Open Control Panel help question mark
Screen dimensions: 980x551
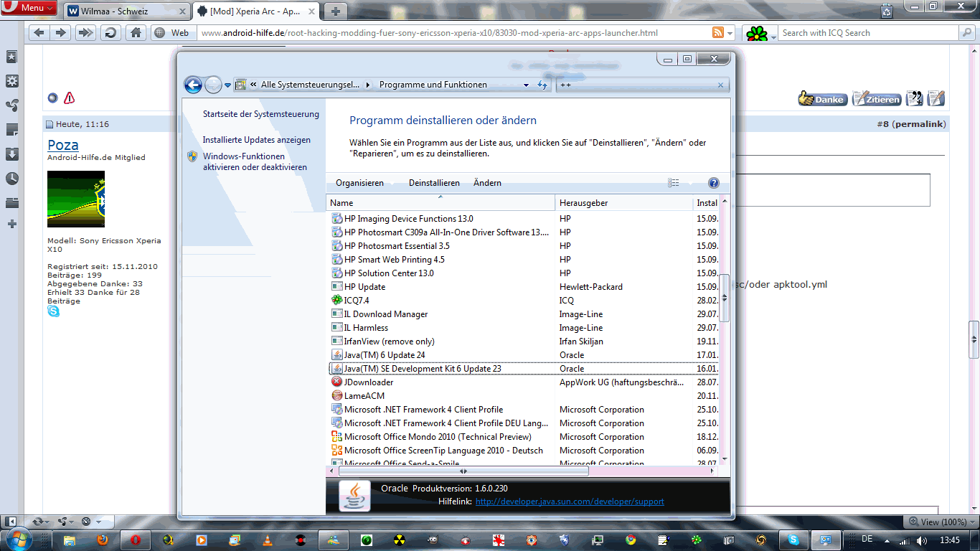point(714,183)
